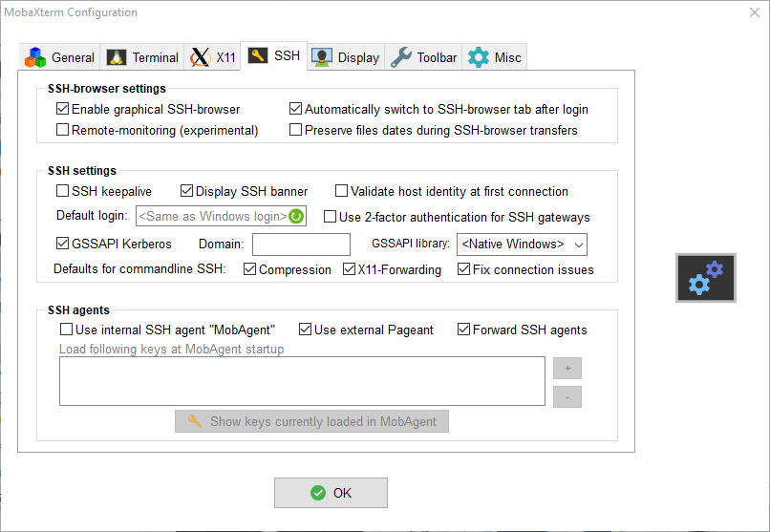
Task: Click the Display monitor icon
Action: click(x=322, y=57)
